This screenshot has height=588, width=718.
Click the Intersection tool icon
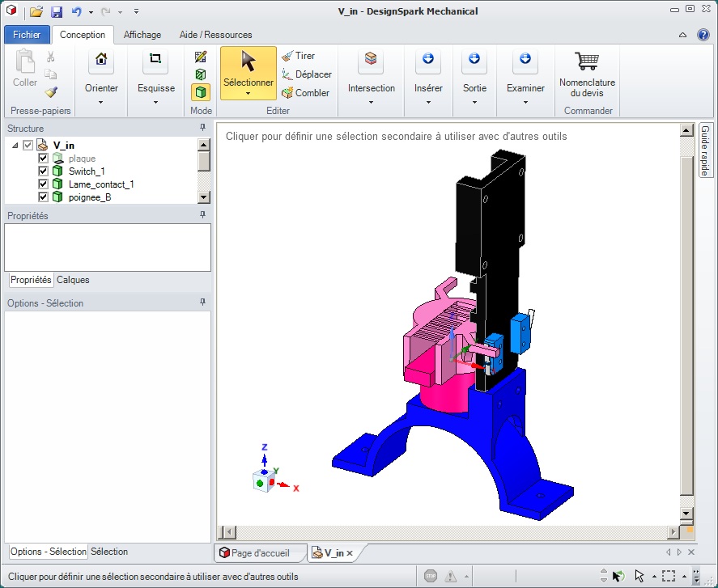pyautogui.click(x=371, y=60)
